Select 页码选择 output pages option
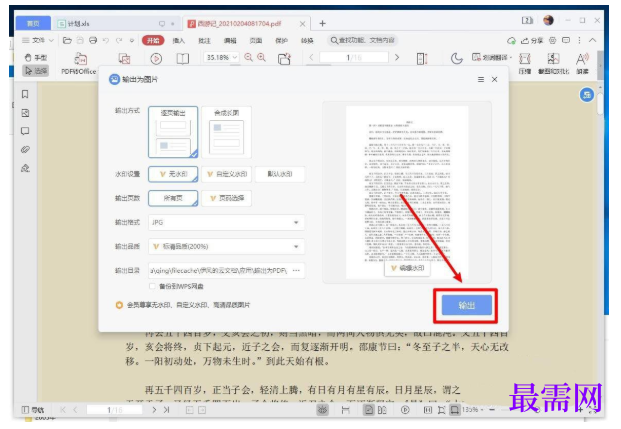Screen dimensions: 621x429 click(227, 198)
